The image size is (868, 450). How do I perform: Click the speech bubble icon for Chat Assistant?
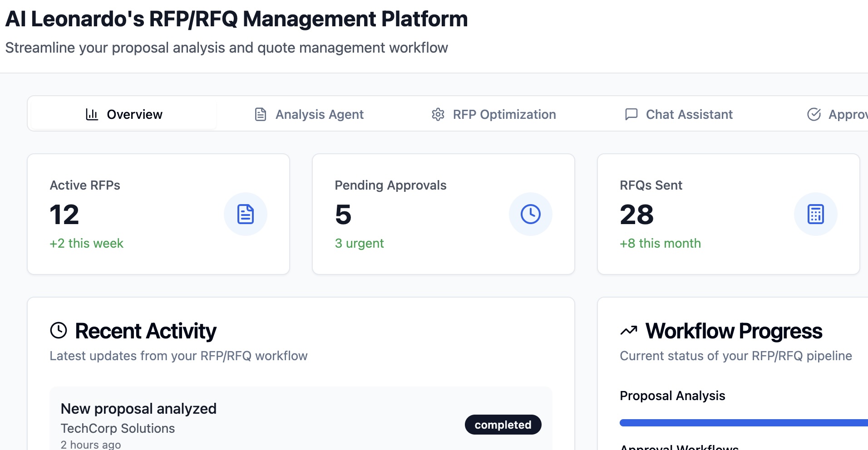(631, 114)
